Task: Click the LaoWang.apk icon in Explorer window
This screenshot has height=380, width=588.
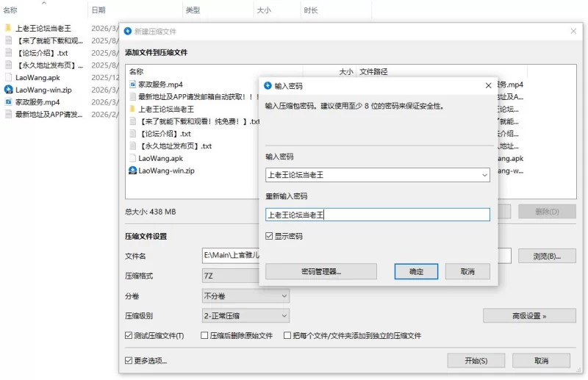Action: [8, 77]
